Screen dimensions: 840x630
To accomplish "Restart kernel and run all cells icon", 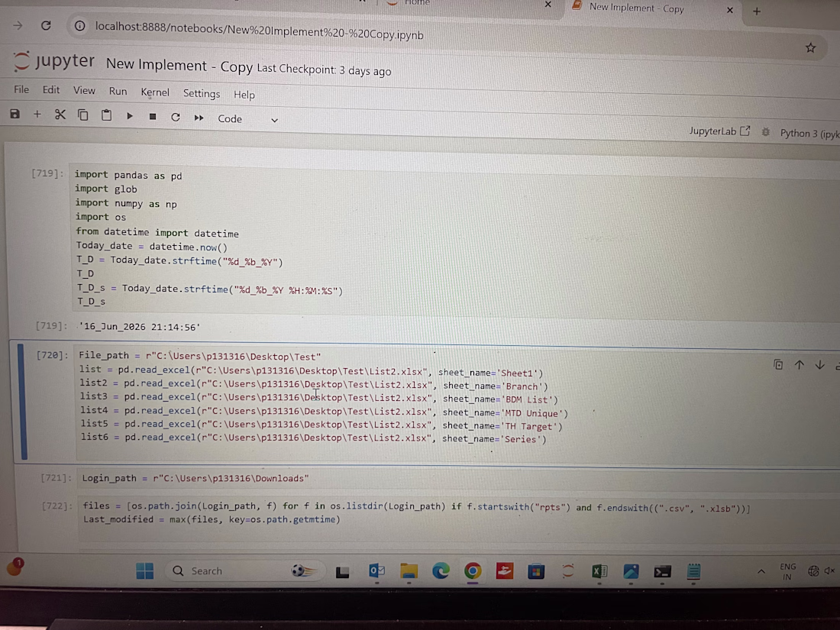I will (x=199, y=118).
